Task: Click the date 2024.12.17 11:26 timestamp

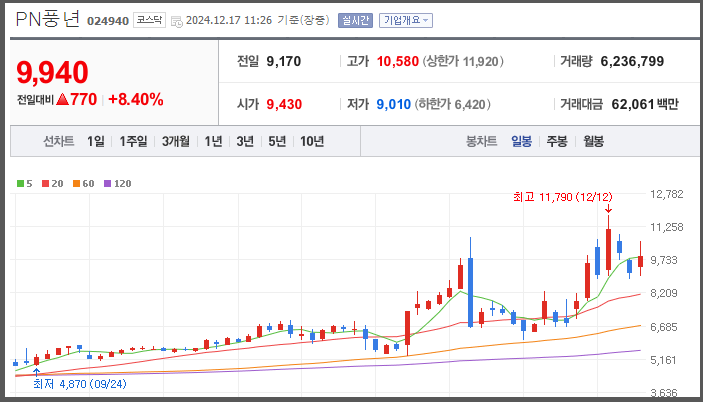Action: pyautogui.click(x=229, y=20)
